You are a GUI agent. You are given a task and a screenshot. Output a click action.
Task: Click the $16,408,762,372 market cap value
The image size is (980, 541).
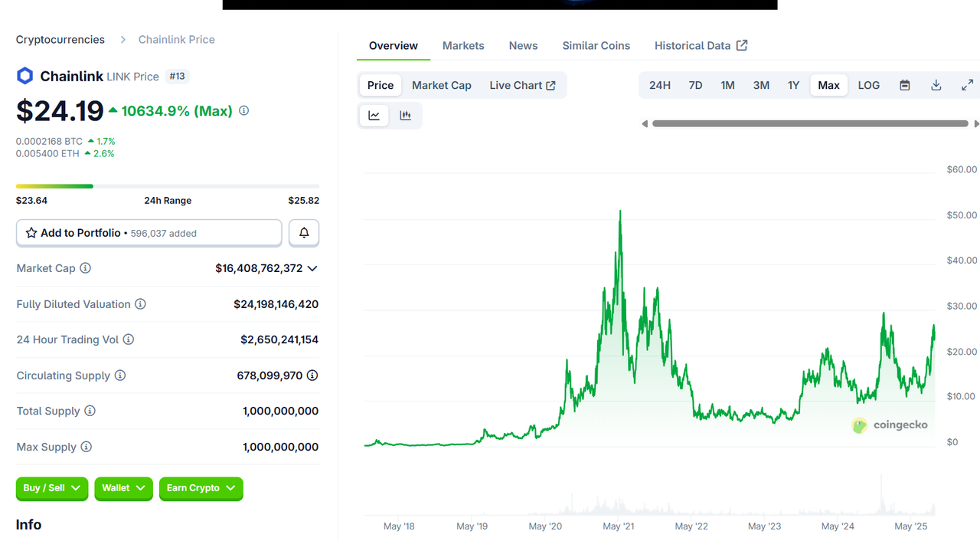tap(259, 268)
